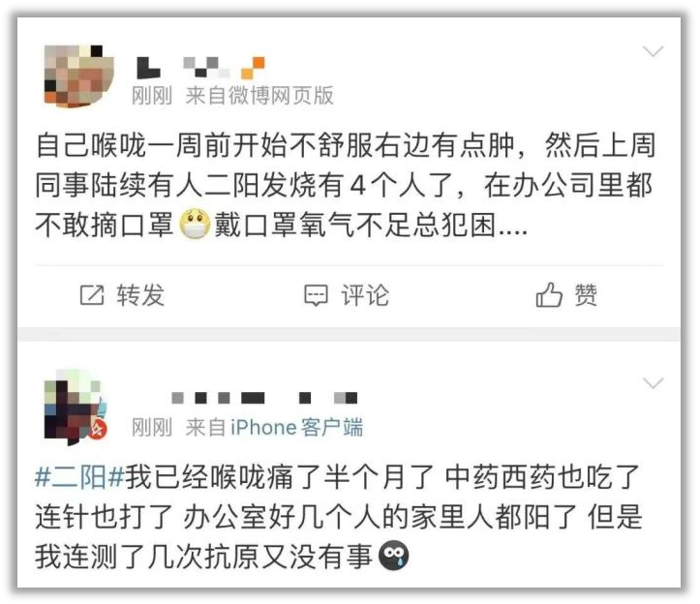The width and height of the screenshot is (700, 604).
Task: Click the masked face emoji in first post
Action: click(195, 225)
